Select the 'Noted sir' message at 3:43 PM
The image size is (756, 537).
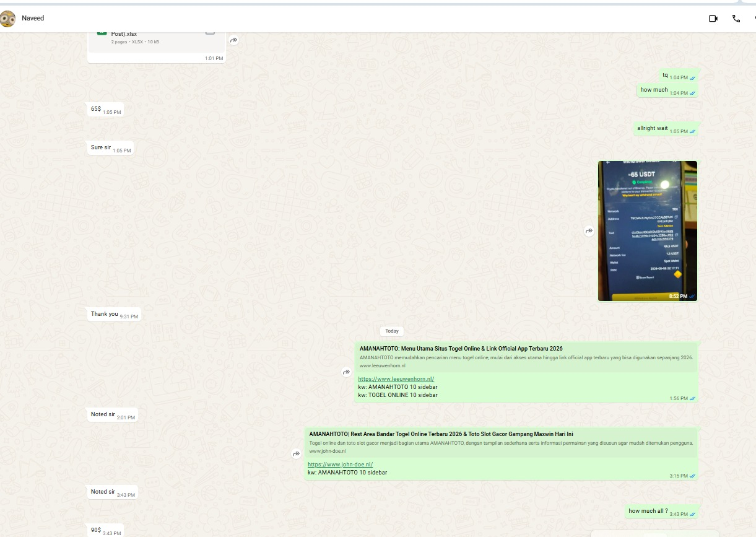(112, 492)
